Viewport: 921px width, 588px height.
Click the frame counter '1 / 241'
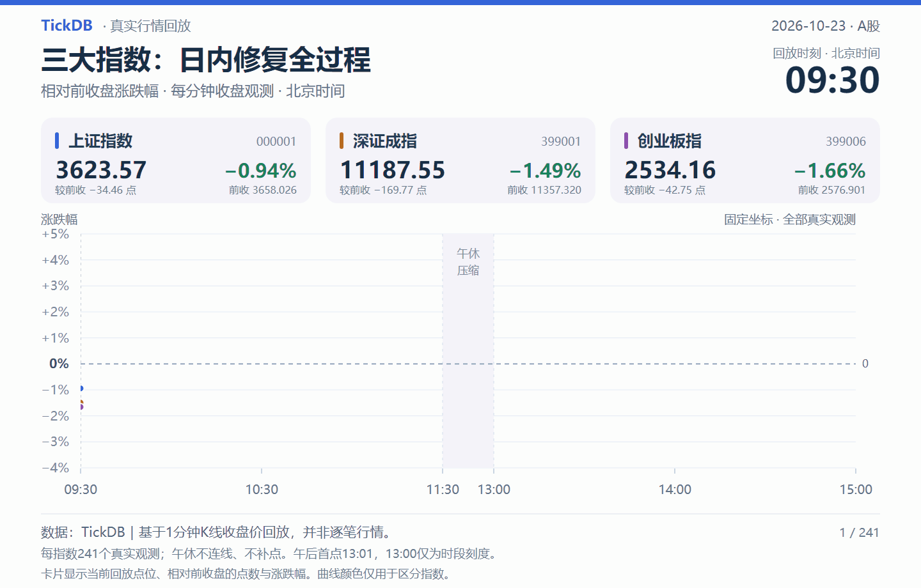pos(859,532)
